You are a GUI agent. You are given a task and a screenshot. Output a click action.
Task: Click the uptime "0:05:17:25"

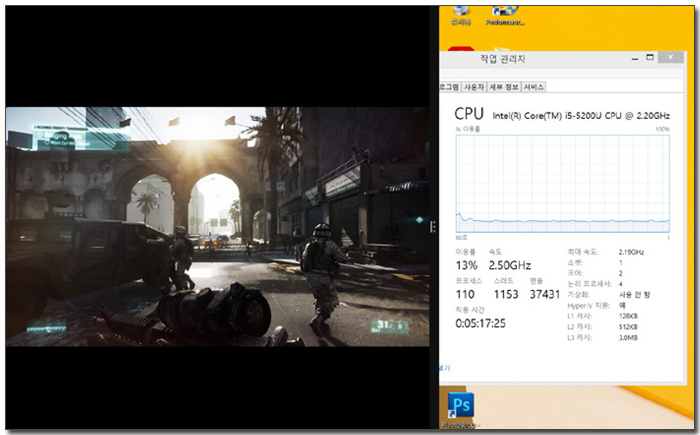coord(480,323)
